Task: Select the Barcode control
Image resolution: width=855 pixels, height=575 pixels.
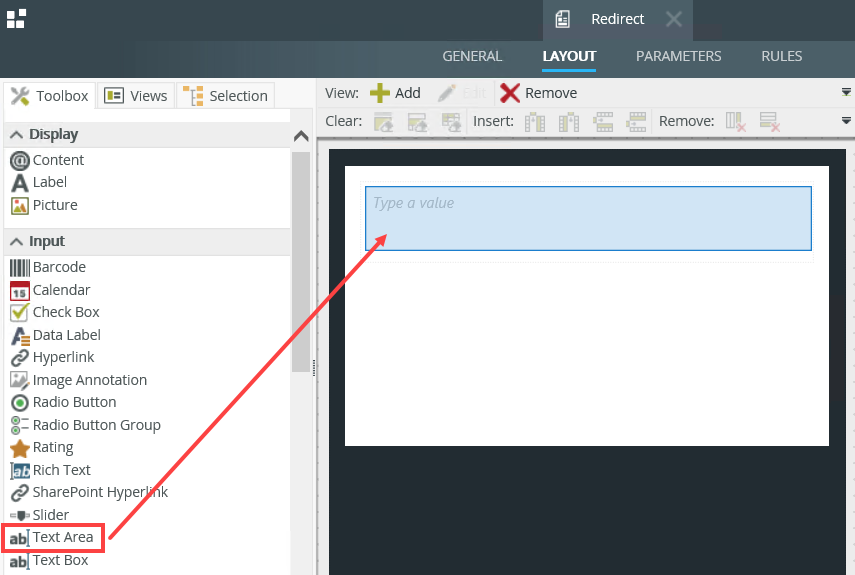Action: 48,267
